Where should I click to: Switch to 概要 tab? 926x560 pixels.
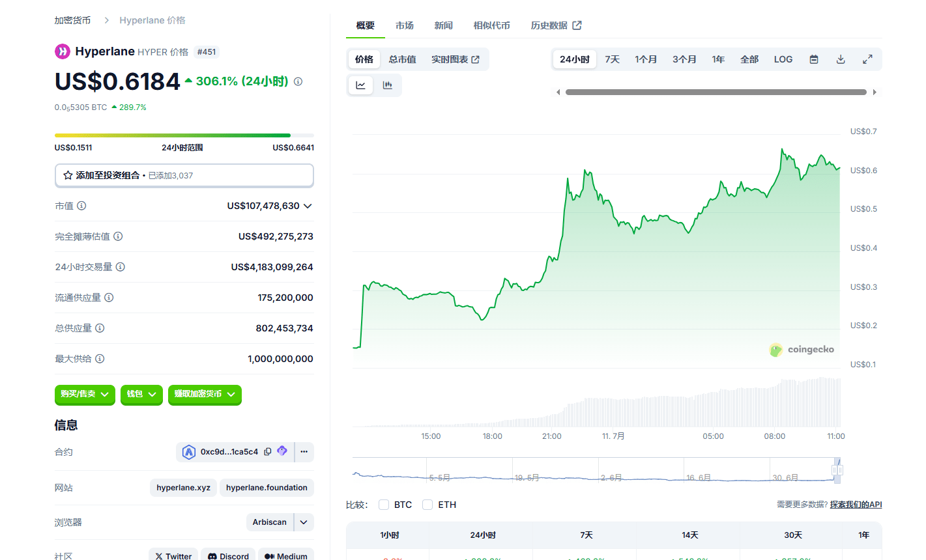(366, 25)
